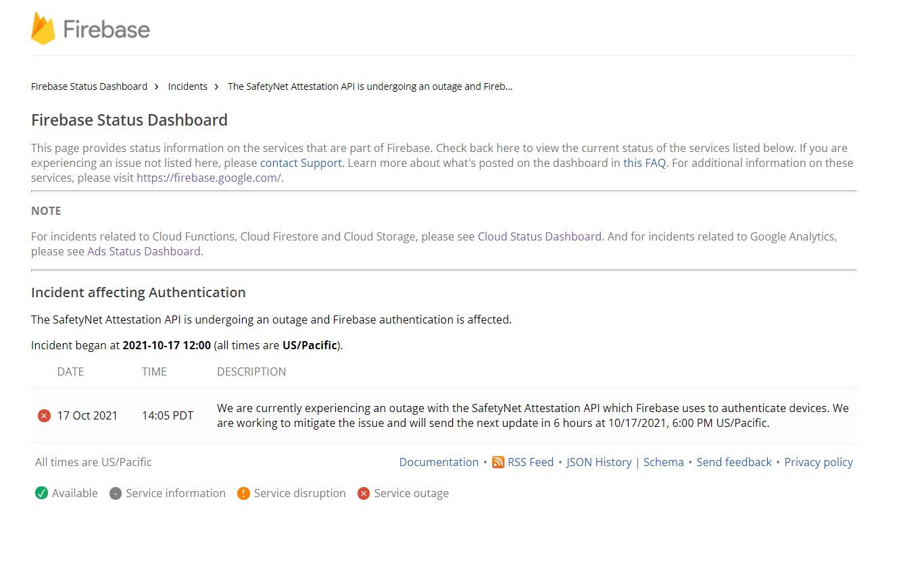
Task: Click the green Available checkmark legend icon
Action: [x=42, y=493]
